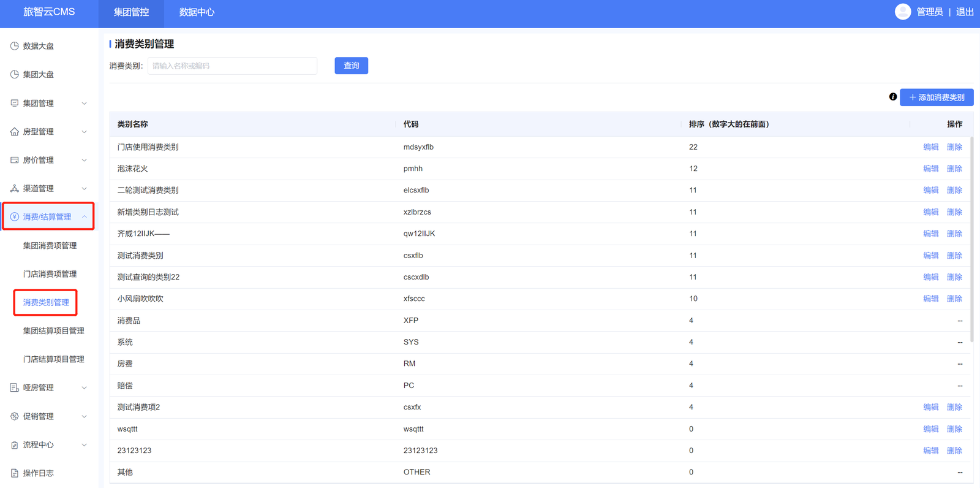The width and height of the screenshot is (980, 488).
Task: Select the 房费 category name cell
Action: (x=125, y=364)
